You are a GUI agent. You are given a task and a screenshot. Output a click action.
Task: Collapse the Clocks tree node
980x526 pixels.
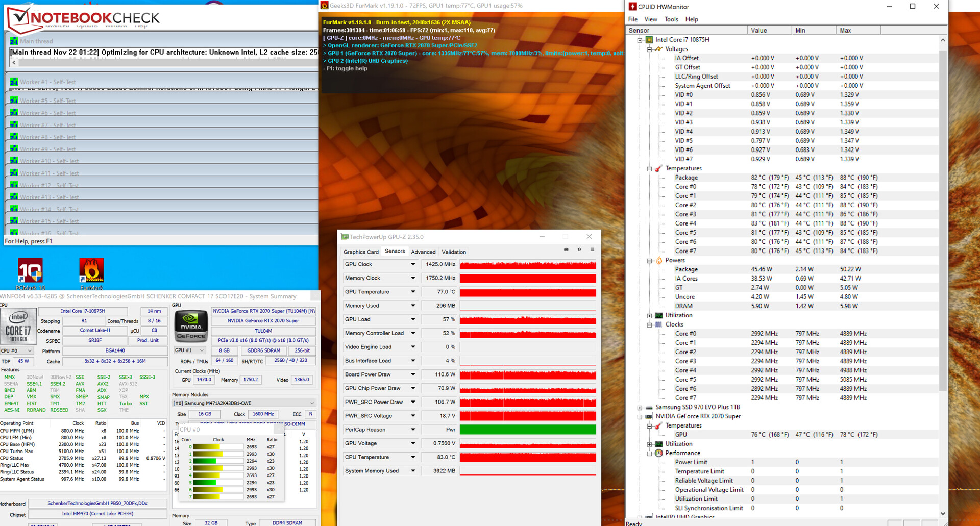pos(649,324)
